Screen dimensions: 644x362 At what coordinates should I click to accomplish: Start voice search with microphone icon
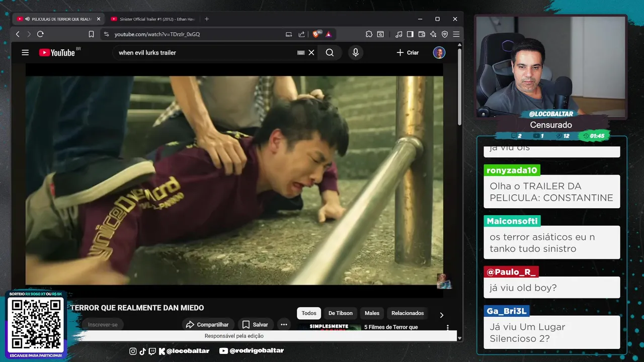(x=356, y=52)
